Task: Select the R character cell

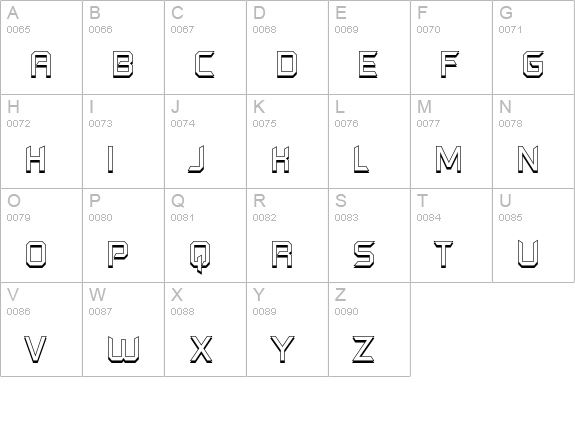Action: (288, 235)
